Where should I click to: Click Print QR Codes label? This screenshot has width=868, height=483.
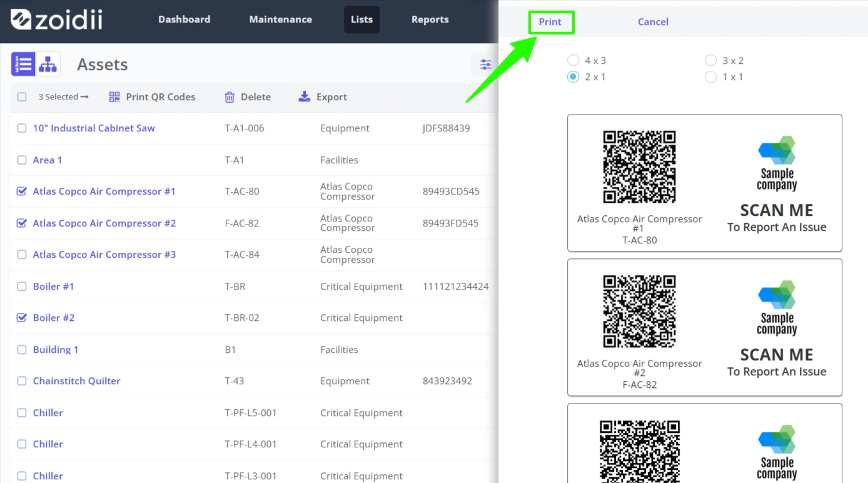[x=161, y=97]
